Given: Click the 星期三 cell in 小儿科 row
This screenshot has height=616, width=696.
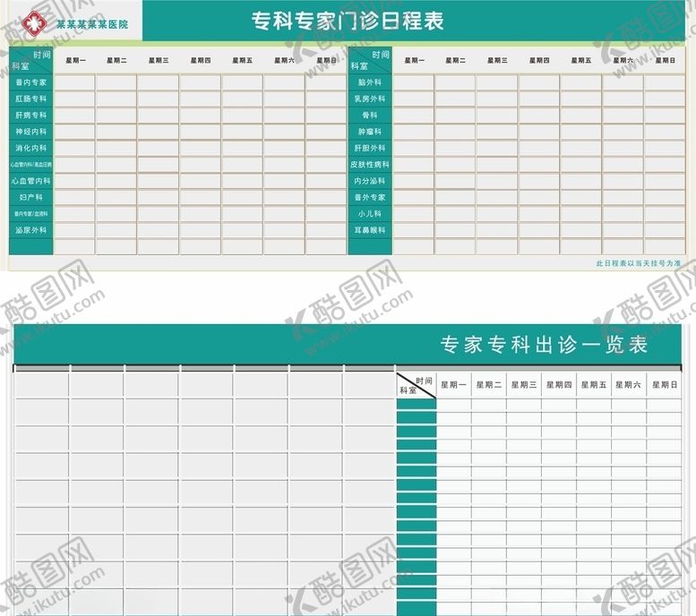Looking at the screenshot, I should [x=497, y=214].
